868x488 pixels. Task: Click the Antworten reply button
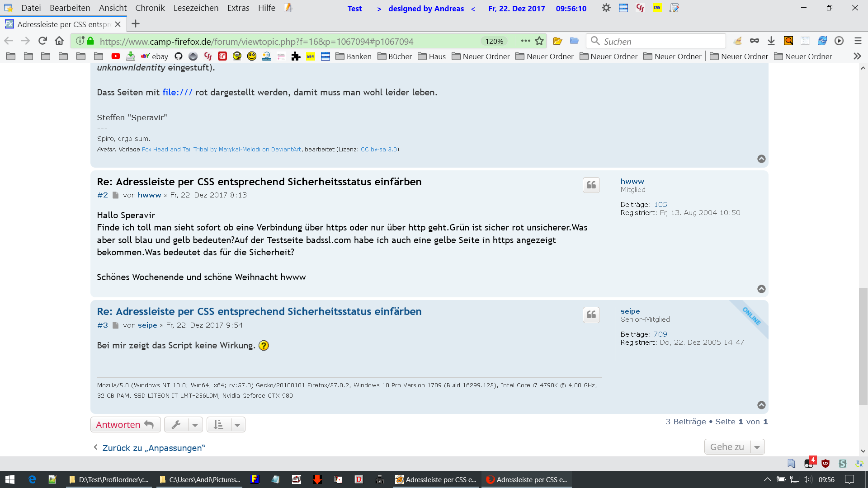click(125, 425)
